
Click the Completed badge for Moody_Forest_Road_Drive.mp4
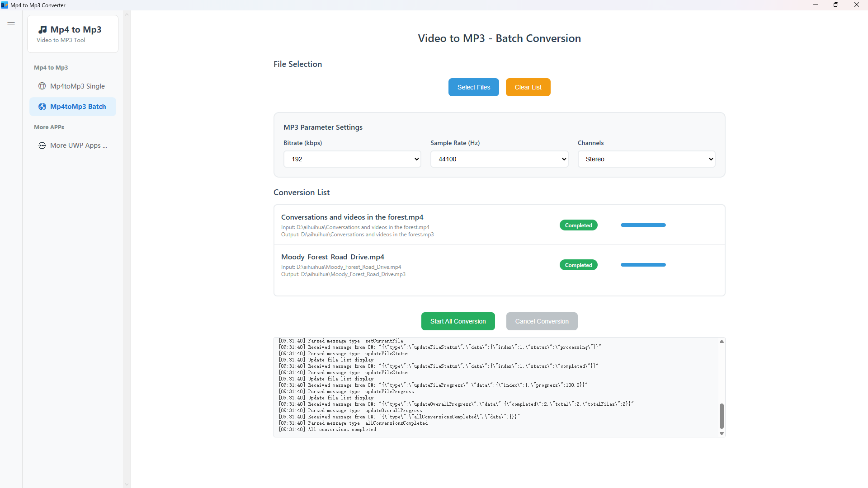coord(579,265)
